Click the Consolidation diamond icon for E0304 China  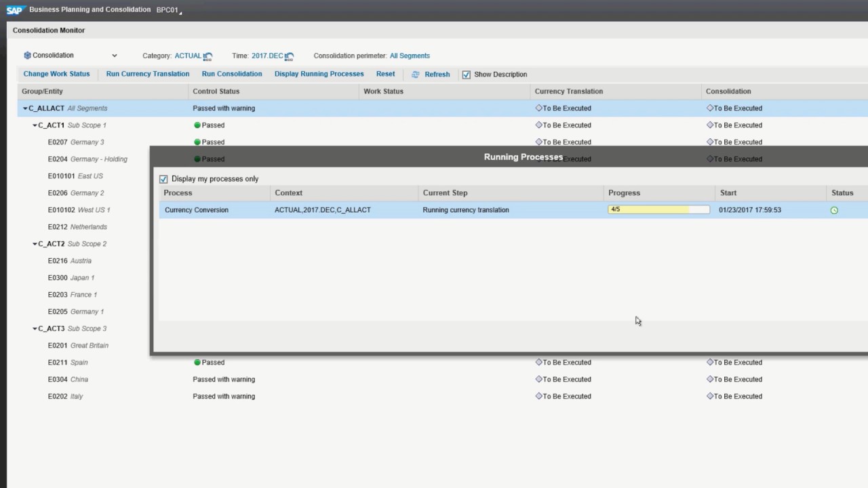[x=709, y=380]
